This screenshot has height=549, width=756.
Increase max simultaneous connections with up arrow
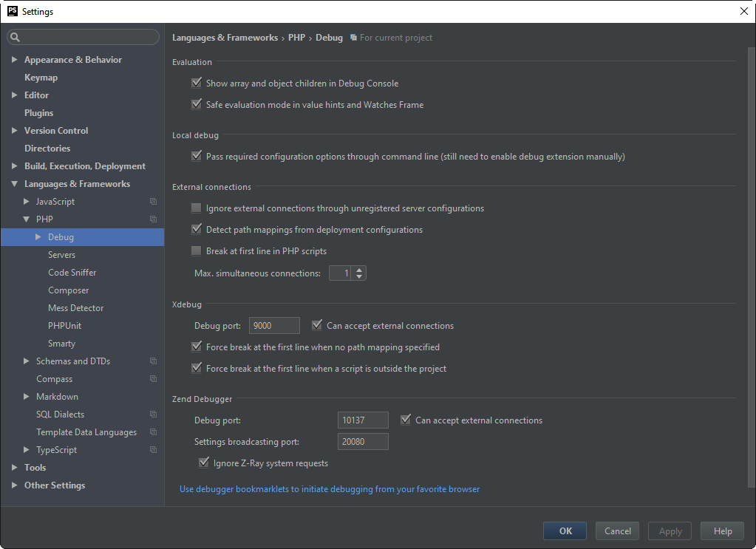click(x=359, y=270)
